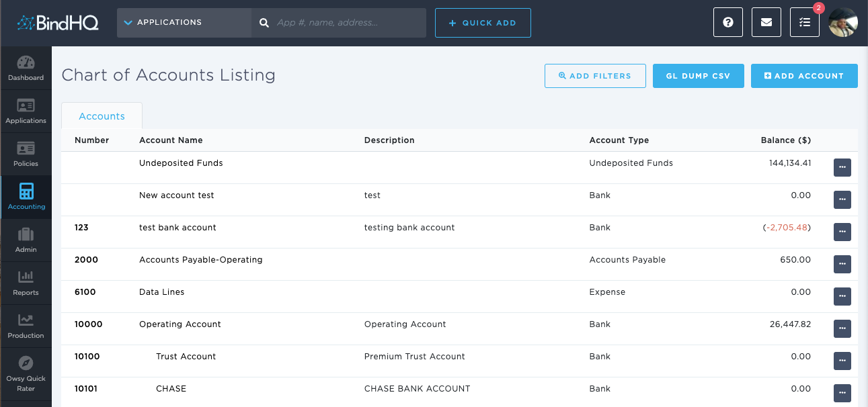Click the Add Filters button
The width and height of the screenshot is (868, 407).
(595, 76)
